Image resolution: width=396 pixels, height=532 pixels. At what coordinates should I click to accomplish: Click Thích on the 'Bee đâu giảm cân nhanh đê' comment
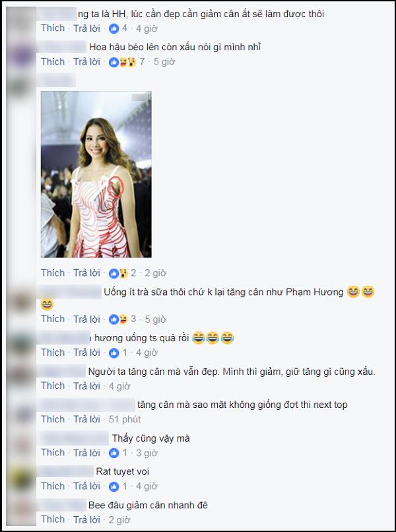53,519
